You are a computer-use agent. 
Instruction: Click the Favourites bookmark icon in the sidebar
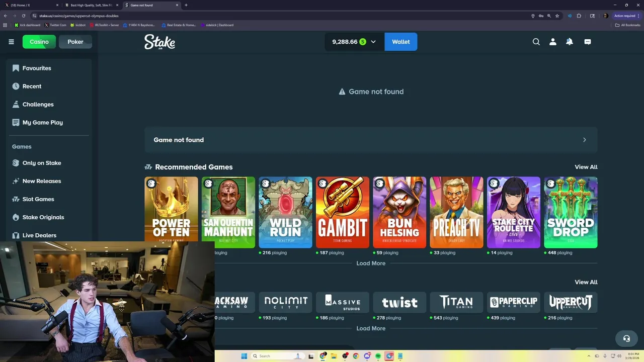coord(16,68)
